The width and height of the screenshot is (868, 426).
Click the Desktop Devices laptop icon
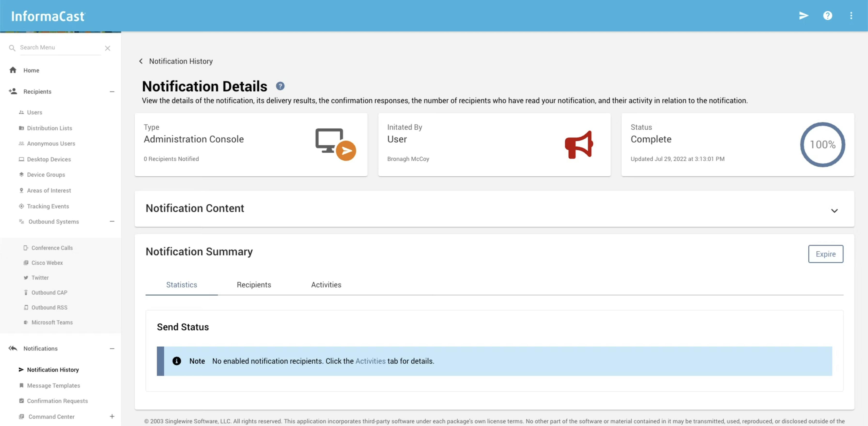pos(21,159)
